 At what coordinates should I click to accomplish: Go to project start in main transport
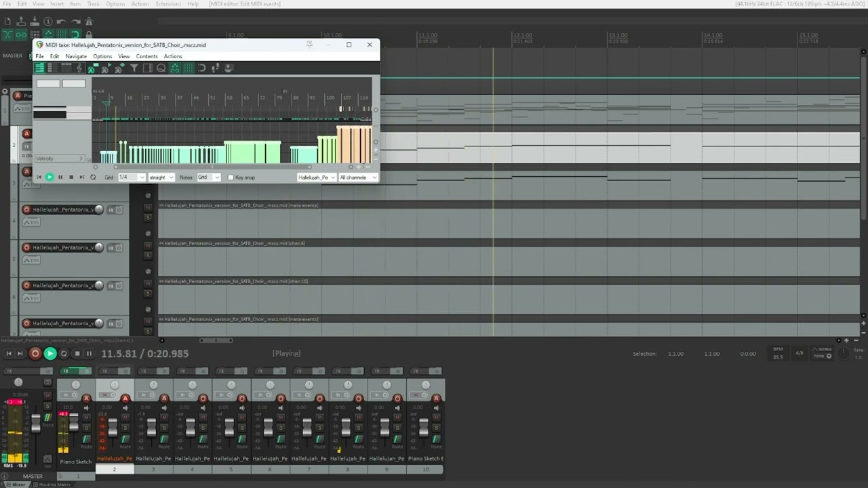(x=9, y=353)
